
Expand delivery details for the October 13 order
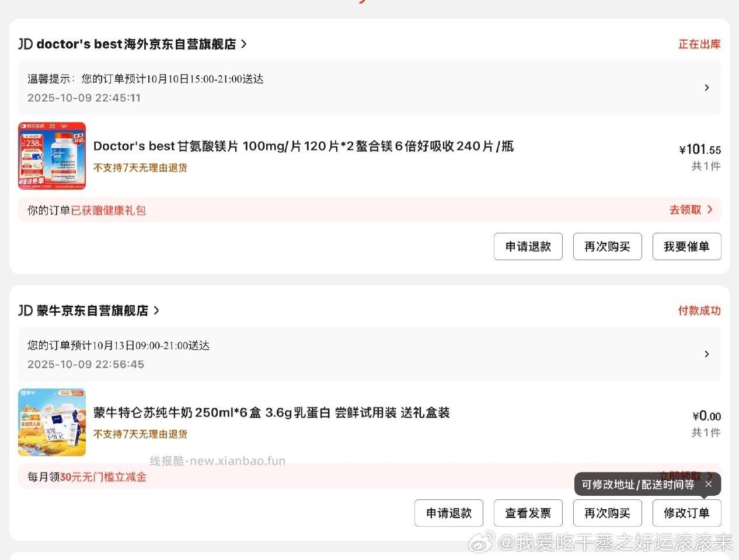tap(706, 354)
